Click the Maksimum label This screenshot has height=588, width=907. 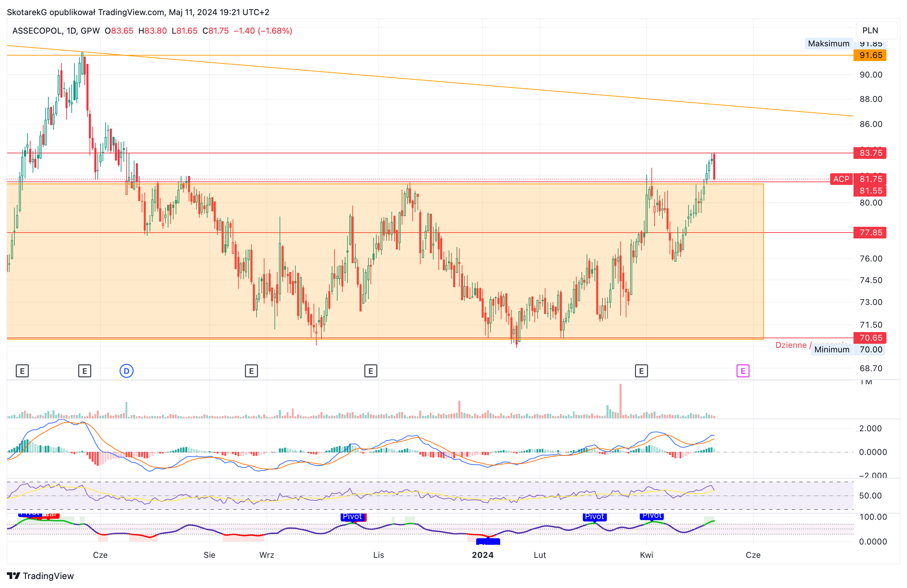[x=828, y=44]
